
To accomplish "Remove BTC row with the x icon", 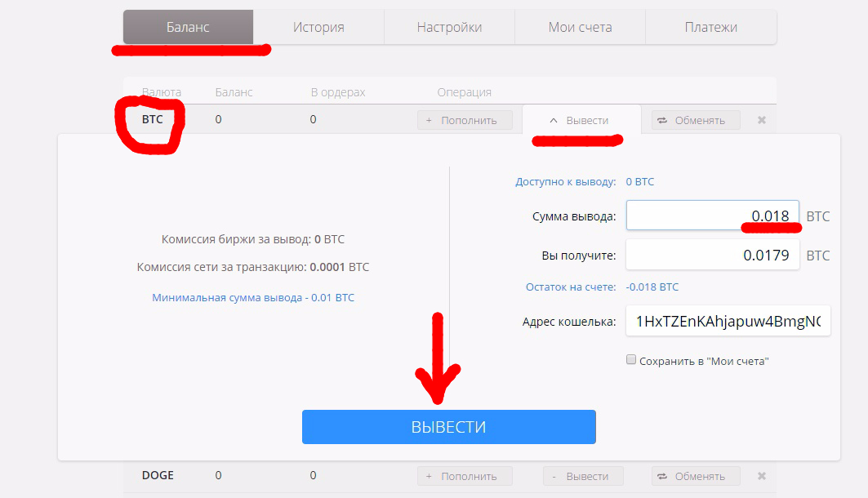I will [x=762, y=120].
